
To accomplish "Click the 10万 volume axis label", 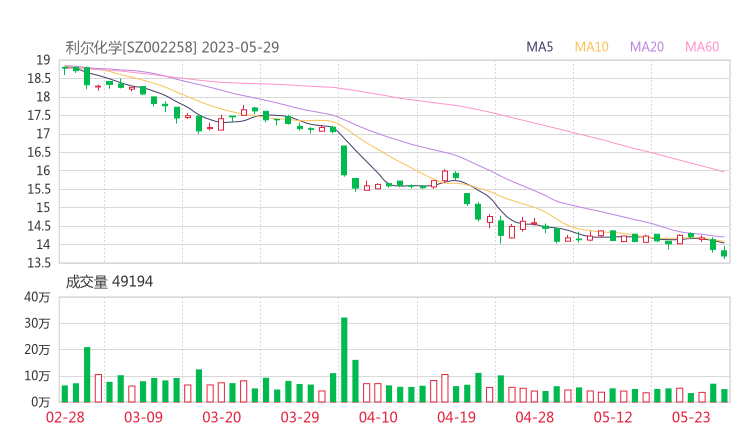I will click(x=37, y=376).
